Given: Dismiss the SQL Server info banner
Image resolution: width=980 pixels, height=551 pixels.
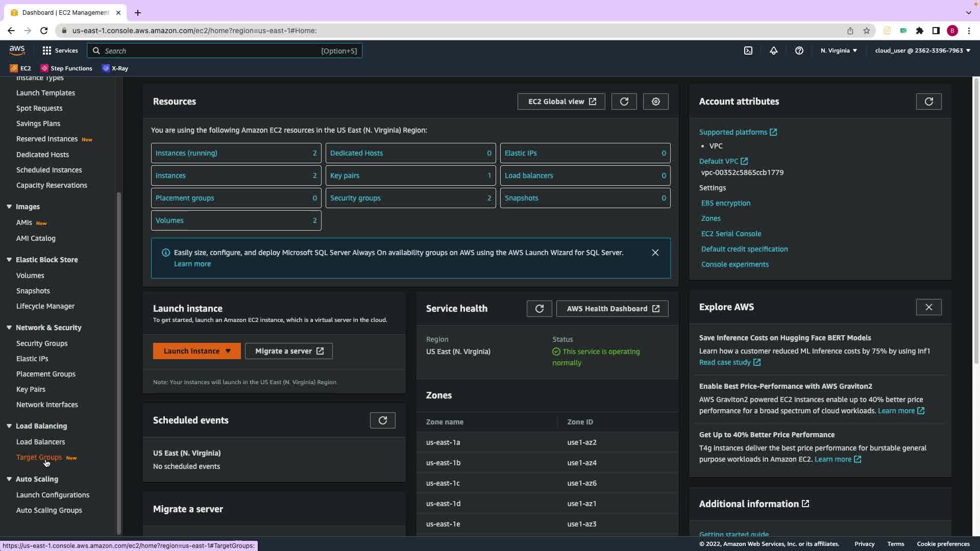Looking at the screenshot, I should point(655,253).
